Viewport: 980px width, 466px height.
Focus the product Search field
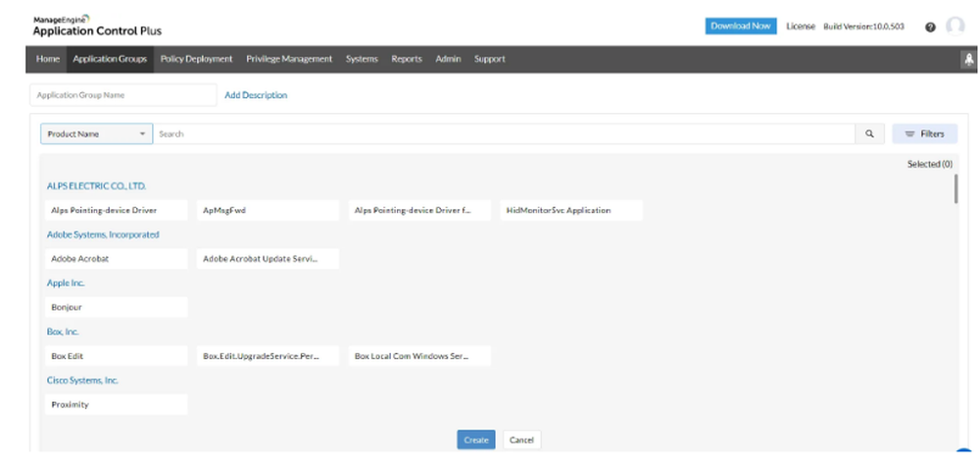[x=505, y=133]
